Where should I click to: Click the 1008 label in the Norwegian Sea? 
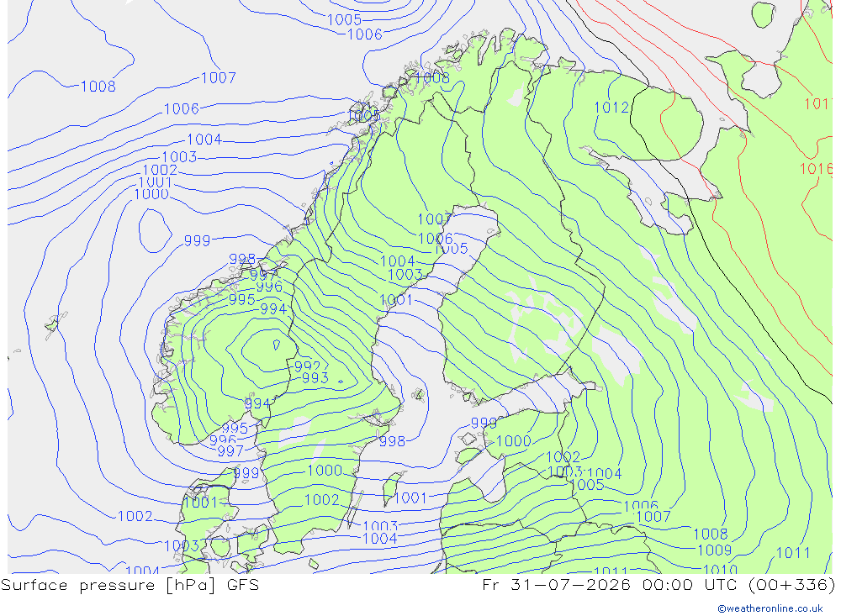(x=98, y=87)
